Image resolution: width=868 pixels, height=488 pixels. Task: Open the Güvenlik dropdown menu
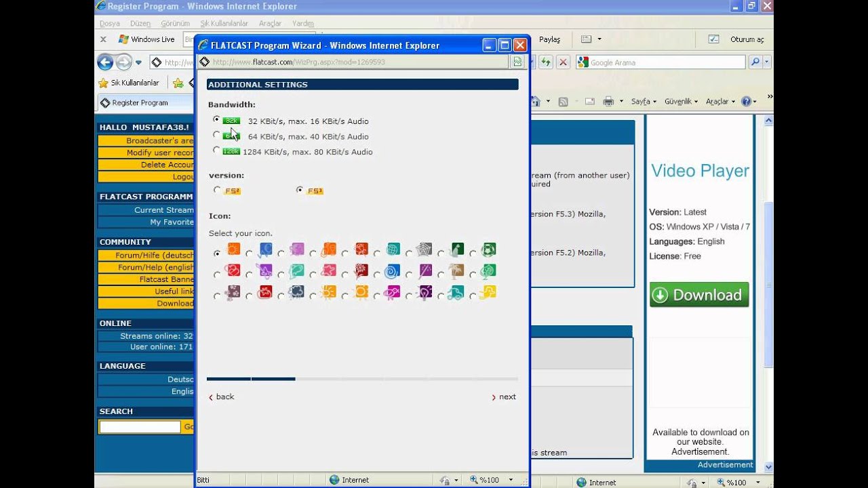(x=681, y=102)
